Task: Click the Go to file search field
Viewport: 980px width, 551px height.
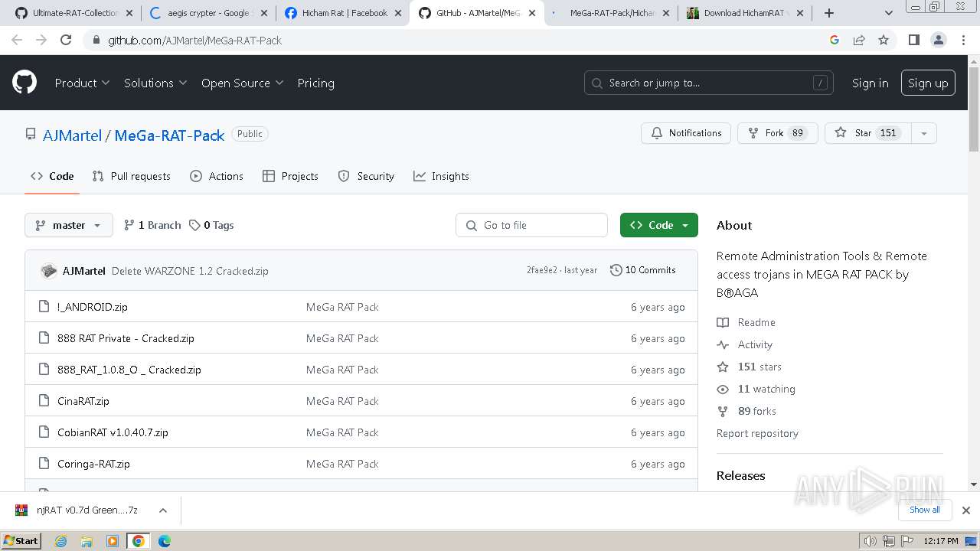Action: [x=532, y=225]
